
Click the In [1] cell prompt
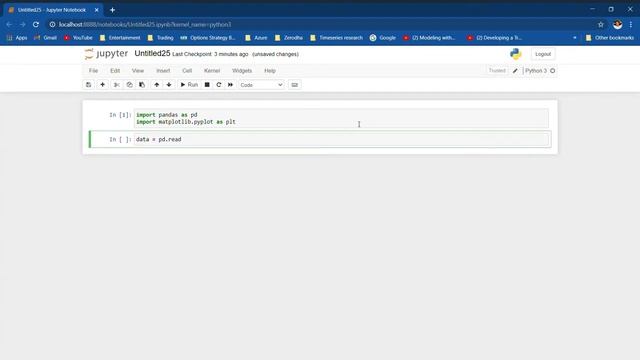coord(120,115)
